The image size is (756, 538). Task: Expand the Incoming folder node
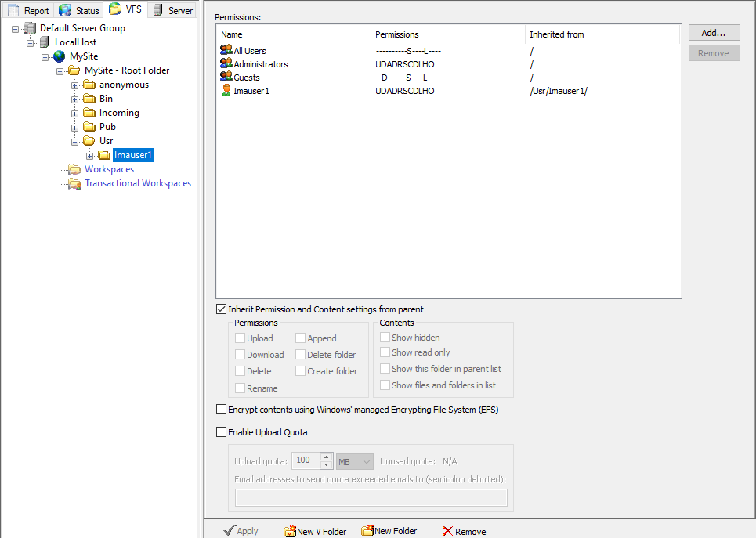point(75,113)
